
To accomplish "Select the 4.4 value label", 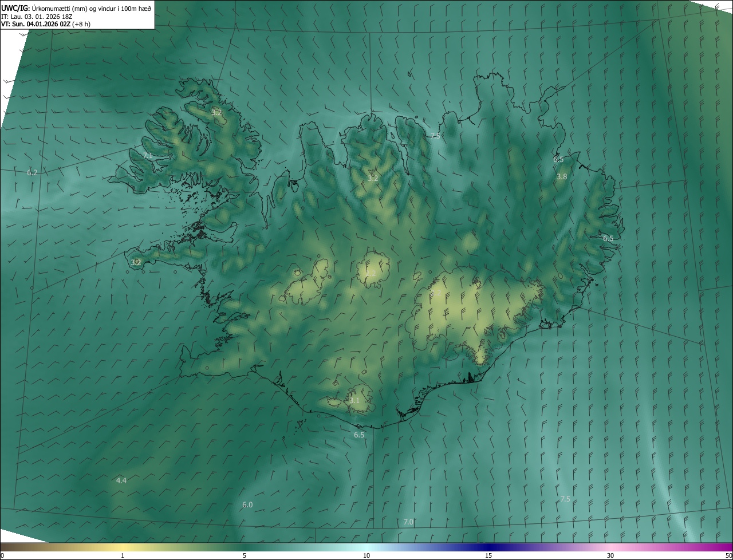I will [121, 480].
